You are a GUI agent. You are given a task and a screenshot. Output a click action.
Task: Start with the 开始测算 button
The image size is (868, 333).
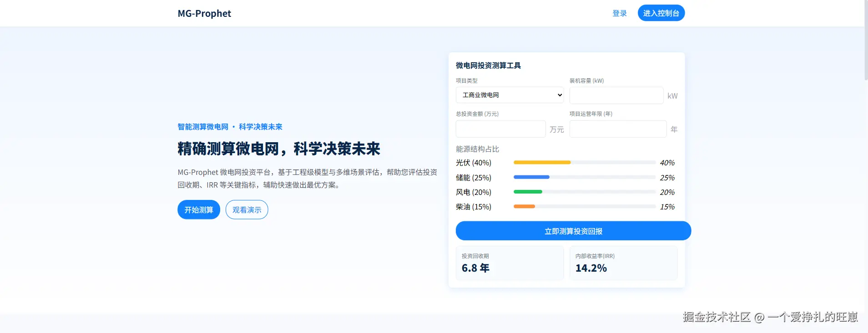click(199, 209)
